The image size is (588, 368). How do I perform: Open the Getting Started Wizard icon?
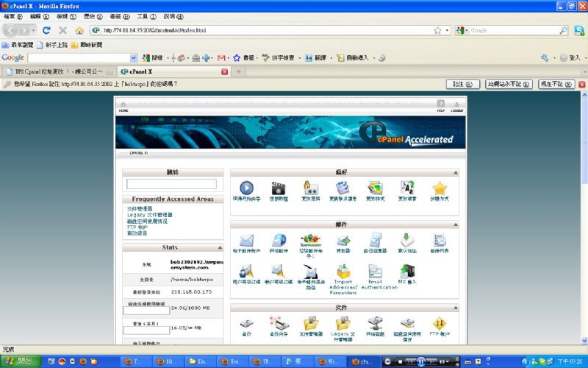(246, 188)
